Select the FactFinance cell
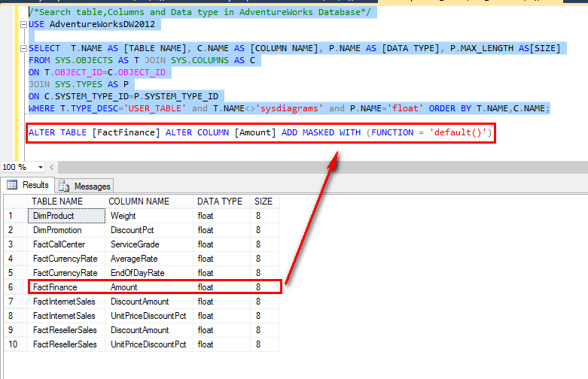The width and height of the screenshot is (588, 379). 66,287
